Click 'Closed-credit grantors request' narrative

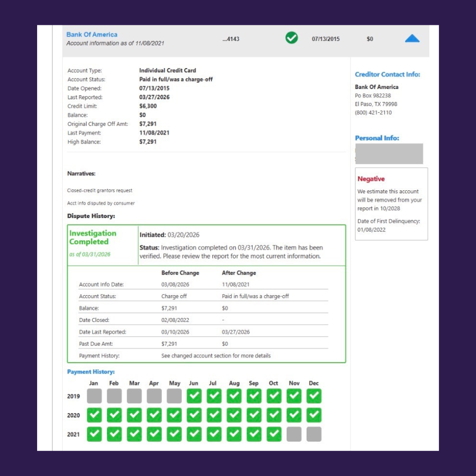coord(99,190)
